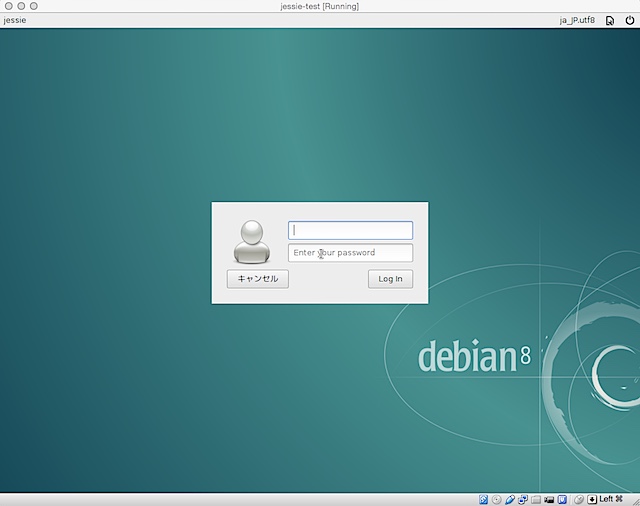This screenshot has width=640, height=506.
Task: Click the zoom button of jessie-test window
Action: click(34, 6)
